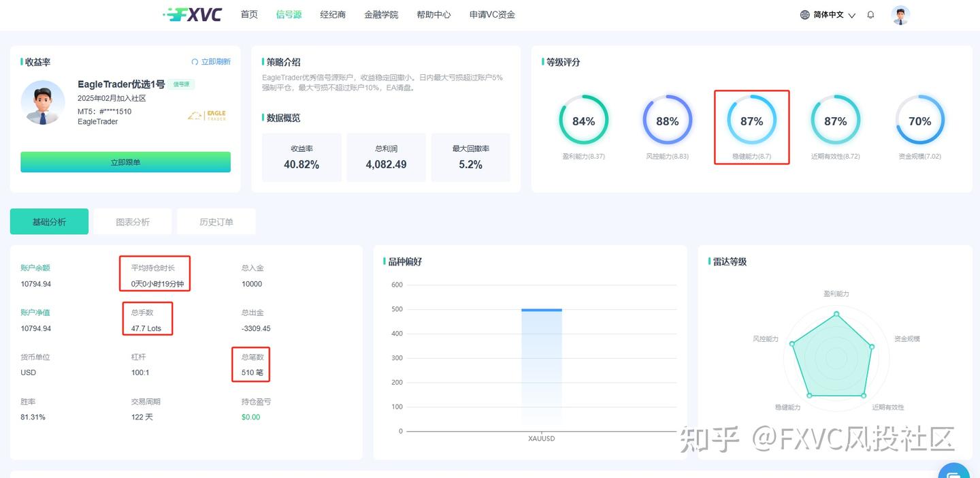Click the 货币单位 value USD

click(29, 372)
